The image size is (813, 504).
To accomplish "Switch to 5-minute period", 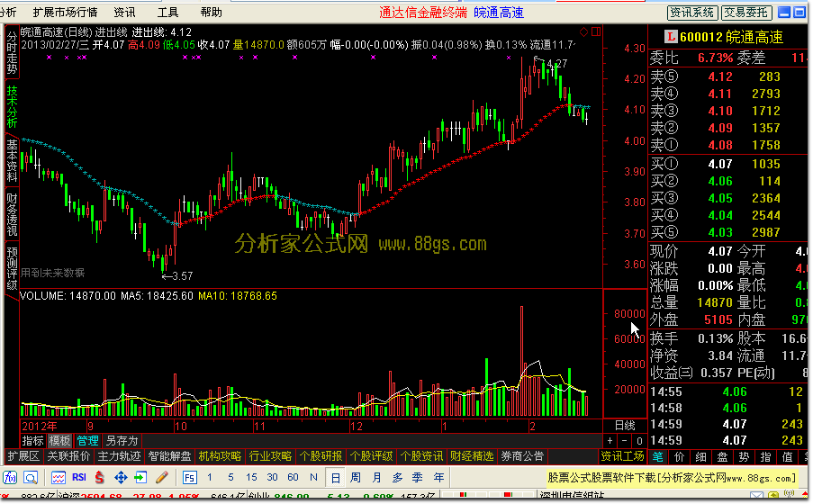I will [230, 477].
